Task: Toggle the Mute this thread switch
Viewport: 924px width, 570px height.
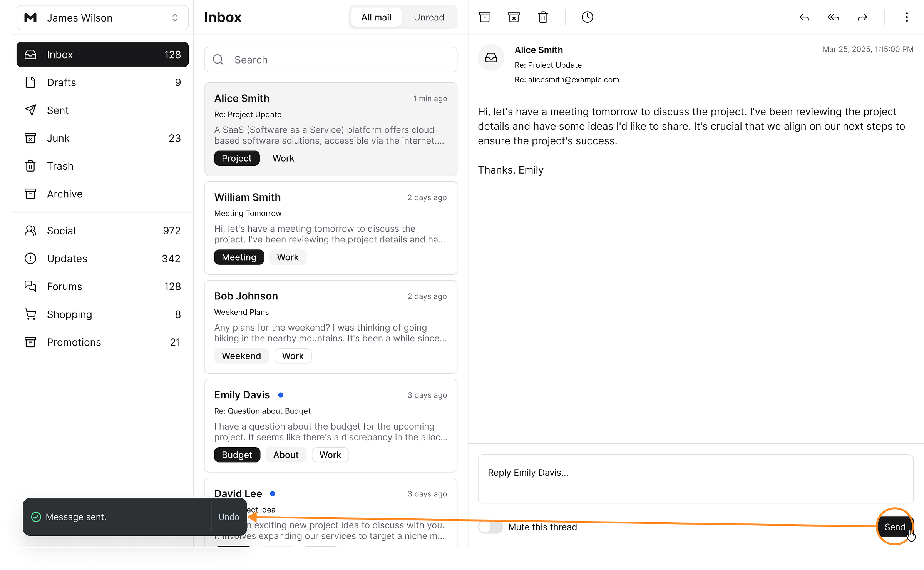Action: click(490, 527)
